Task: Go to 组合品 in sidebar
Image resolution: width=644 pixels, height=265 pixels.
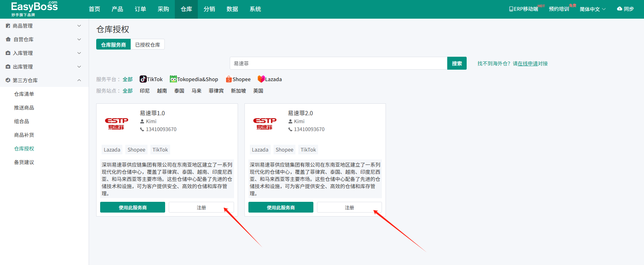Action: coord(22,121)
